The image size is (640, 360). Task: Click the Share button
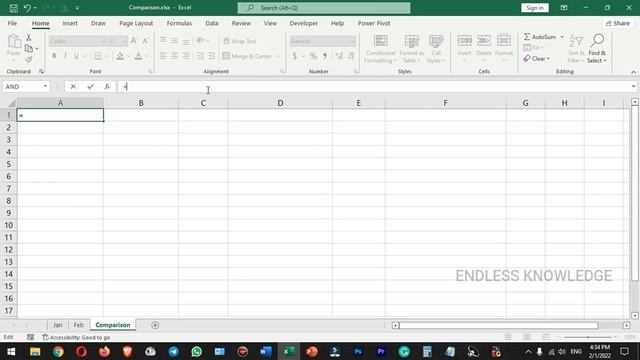pos(618,23)
